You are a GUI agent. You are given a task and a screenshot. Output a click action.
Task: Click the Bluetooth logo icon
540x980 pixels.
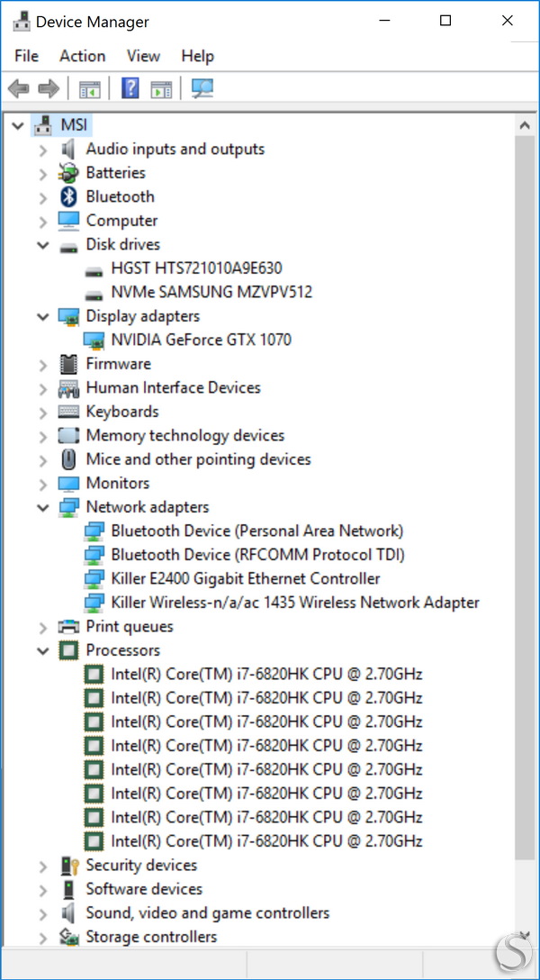click(x=68, y=197)
